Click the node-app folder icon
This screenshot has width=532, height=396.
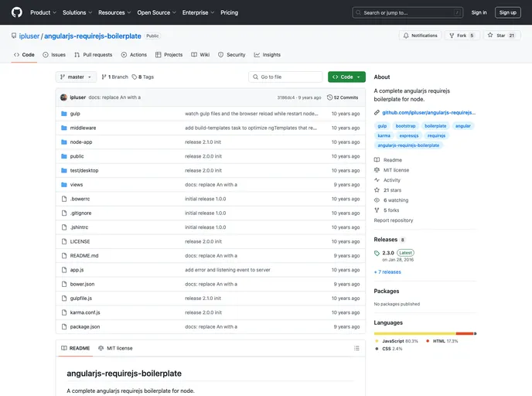click(63, 142)
